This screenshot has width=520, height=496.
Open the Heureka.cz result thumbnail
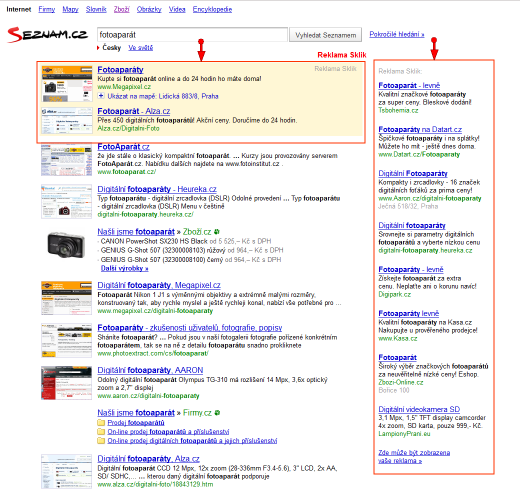coord(66,201)
